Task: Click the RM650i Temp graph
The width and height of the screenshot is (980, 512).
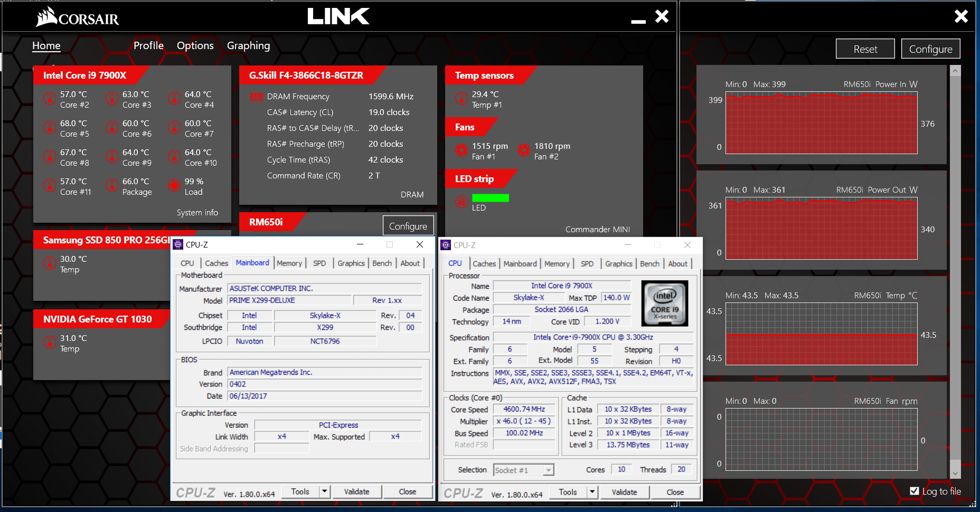Action: point(822,334)
